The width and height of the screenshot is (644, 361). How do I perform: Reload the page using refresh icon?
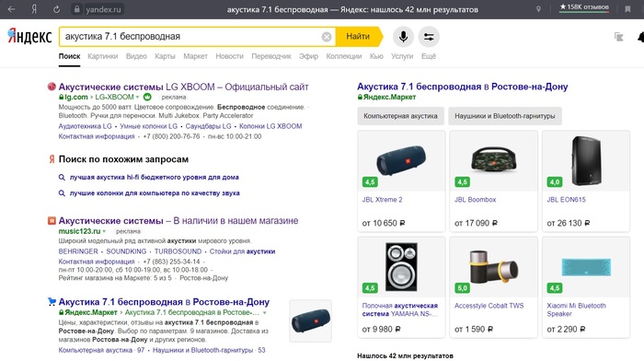tap(56, 9)
